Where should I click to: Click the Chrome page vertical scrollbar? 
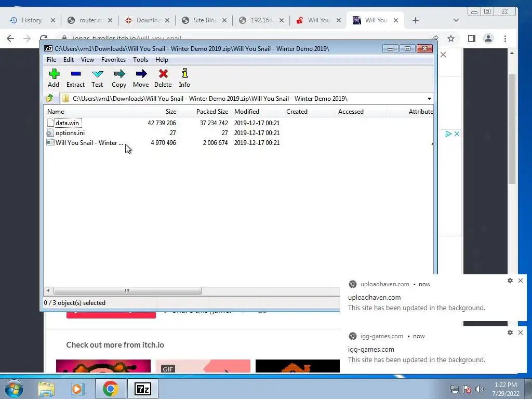click(x=512, y=129)
